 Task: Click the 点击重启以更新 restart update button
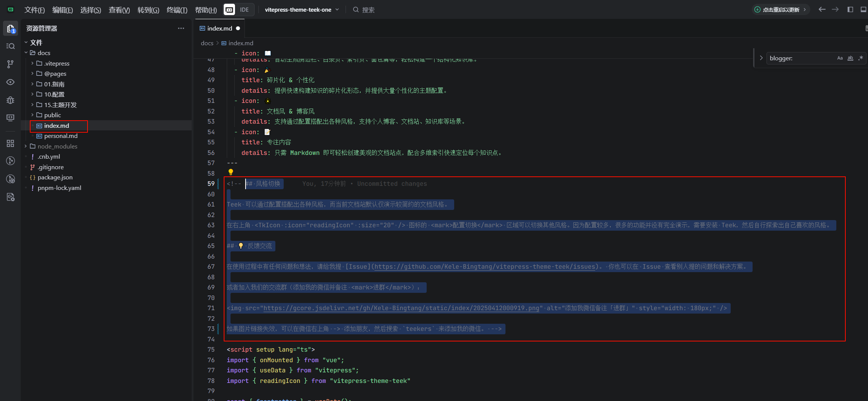tap(780, 10)
